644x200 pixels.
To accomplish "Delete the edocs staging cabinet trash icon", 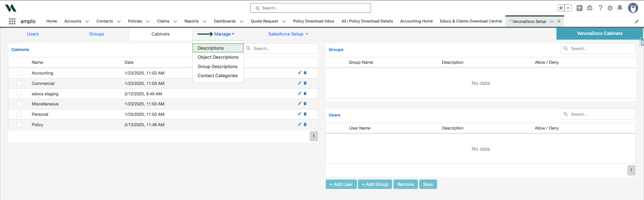I will 305,93.
